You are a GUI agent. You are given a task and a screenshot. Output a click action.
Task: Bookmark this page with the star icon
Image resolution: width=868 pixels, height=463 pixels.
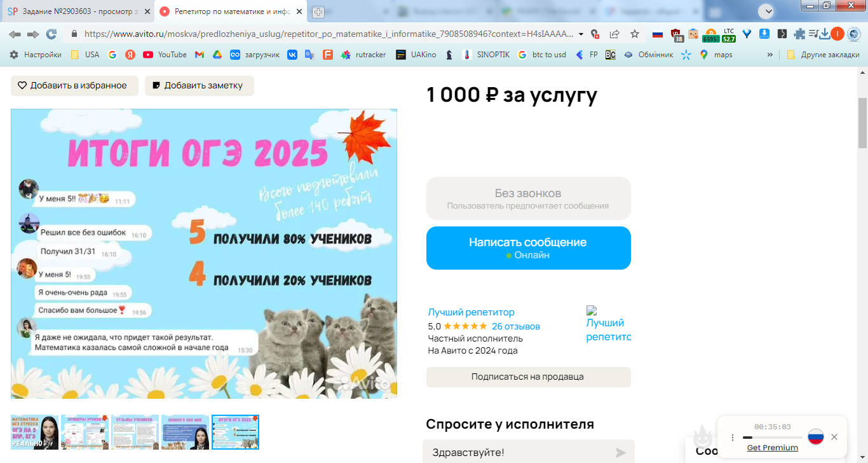click(635, 34)
